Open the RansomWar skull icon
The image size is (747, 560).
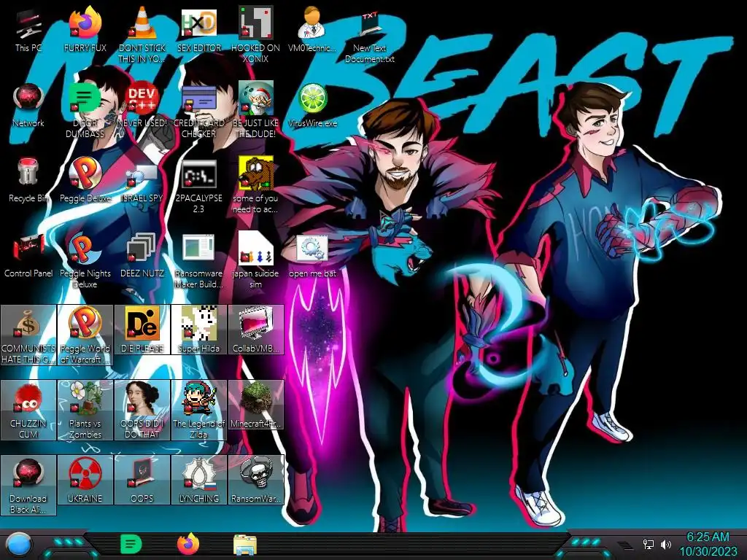(x=256, y=480)
